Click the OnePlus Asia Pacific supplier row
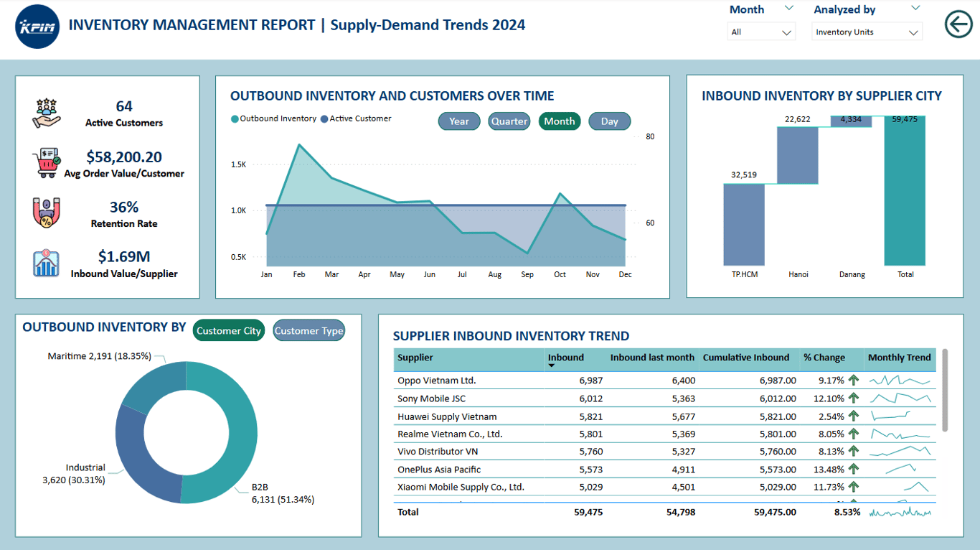980x550 pixels. pyautogui.click(x=666, y=469)
